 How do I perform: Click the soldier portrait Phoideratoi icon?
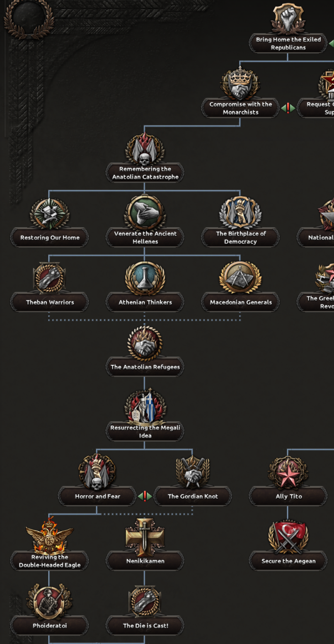tap(49, 601)
